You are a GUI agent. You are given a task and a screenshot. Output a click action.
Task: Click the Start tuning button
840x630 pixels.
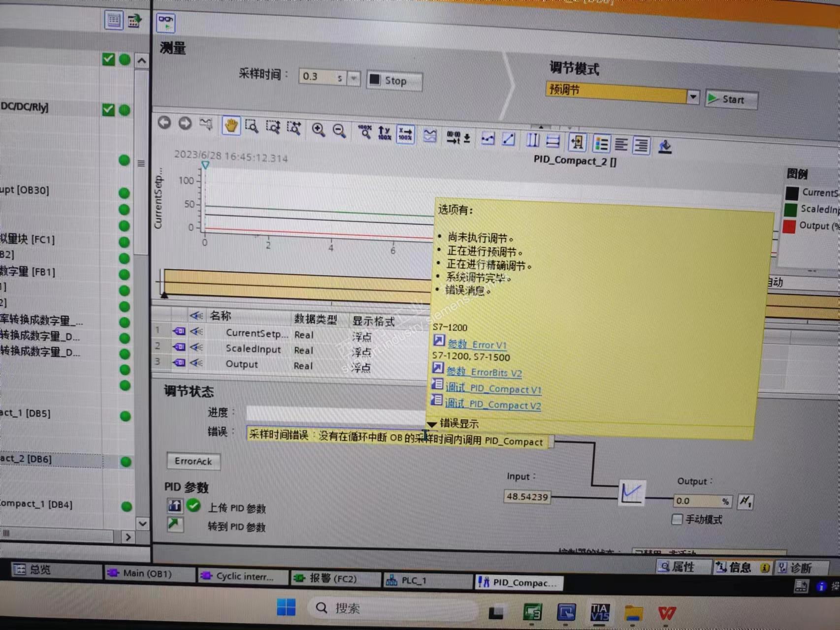click(731, 99)
